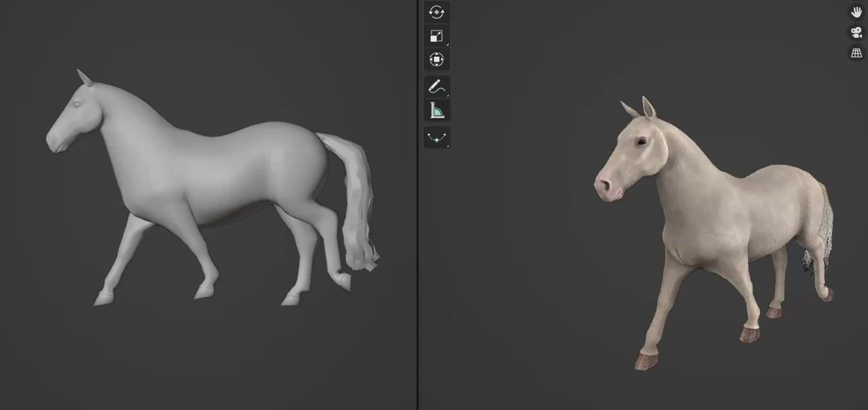Expand the Scale tool options corner arrow

447,44
